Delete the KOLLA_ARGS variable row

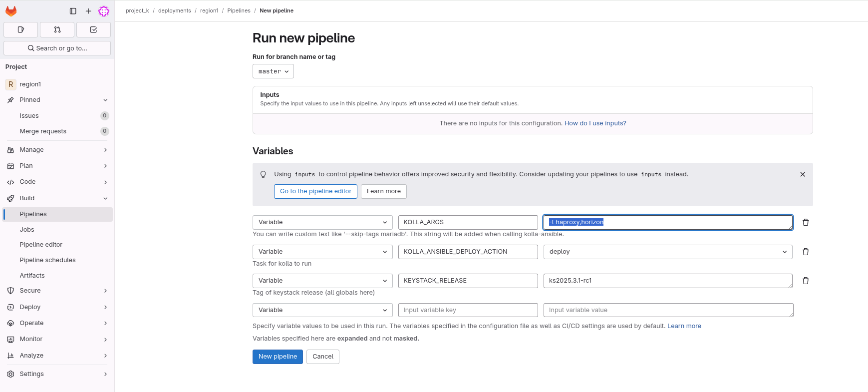click(x=805, y=222)
